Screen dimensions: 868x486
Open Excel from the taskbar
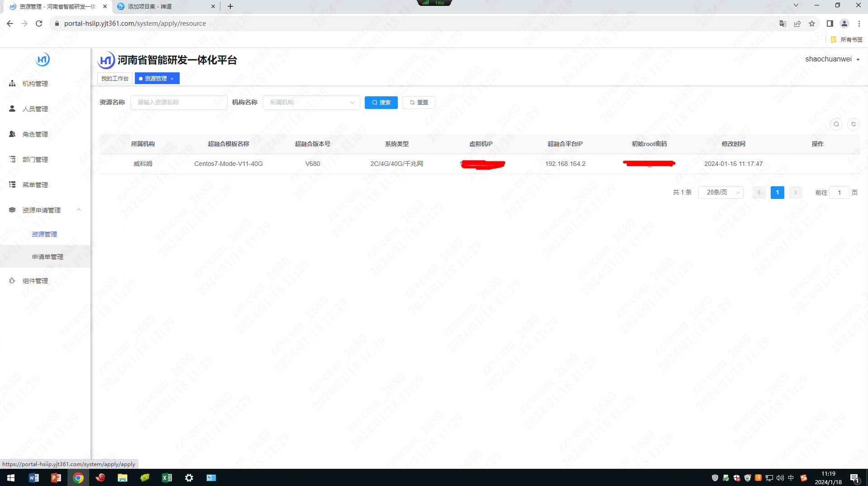click(167, 478)
